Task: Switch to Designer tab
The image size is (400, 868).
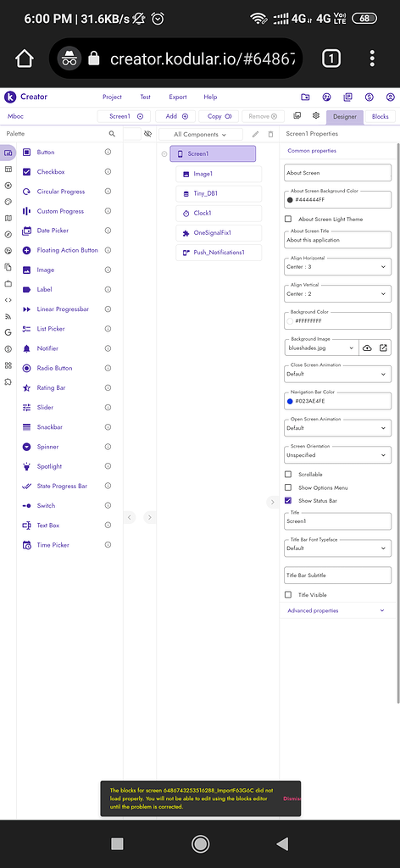Action: point(345,116)
